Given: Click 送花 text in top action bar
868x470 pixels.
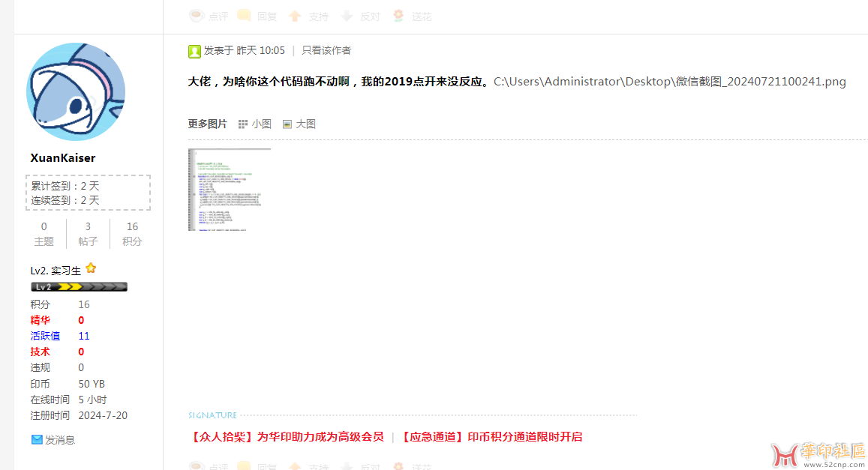Looking at the screenshot, I should coord(422,16).
